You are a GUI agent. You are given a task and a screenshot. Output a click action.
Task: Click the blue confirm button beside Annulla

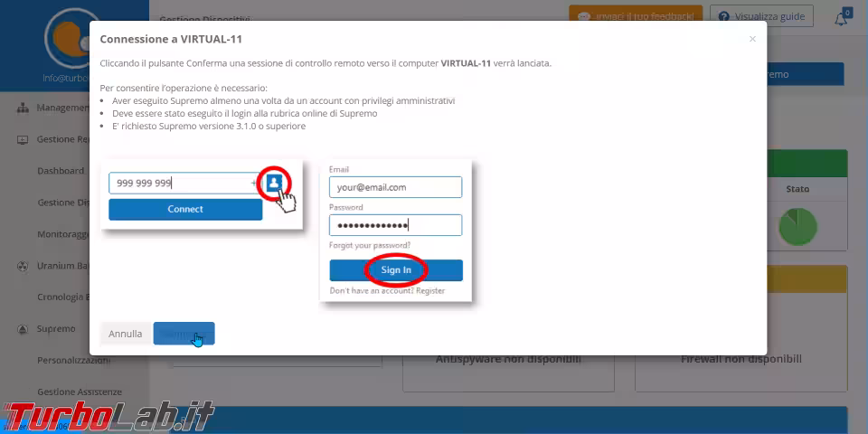click(x=184, y=334)
